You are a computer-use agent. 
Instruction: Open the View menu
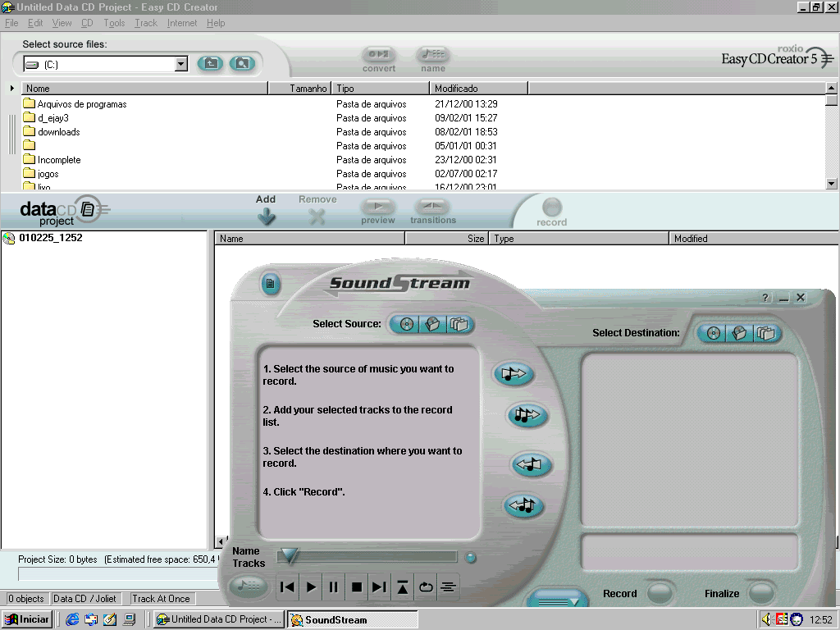(62, 23)
